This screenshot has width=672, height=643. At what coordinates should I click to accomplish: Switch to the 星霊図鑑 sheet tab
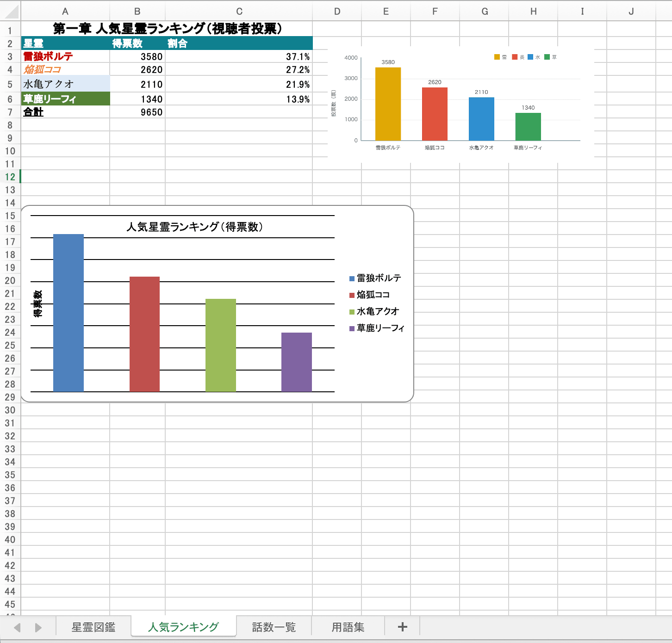pos(93,627)
